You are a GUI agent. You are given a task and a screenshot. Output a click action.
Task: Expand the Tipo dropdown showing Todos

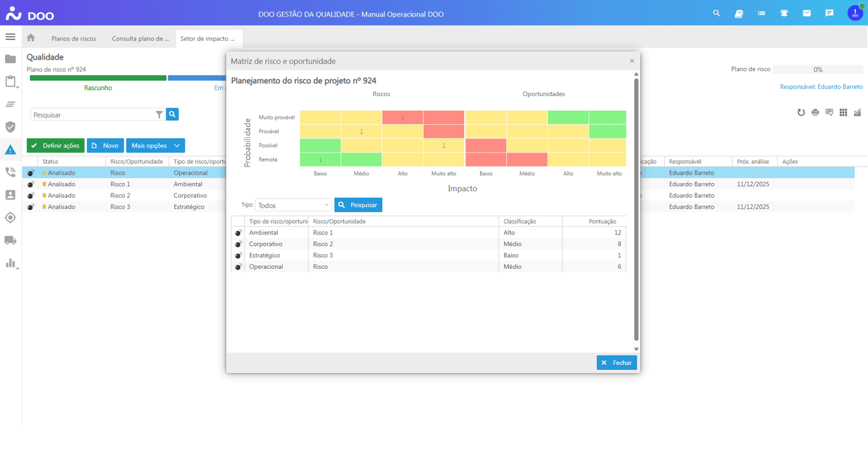[x=293, y=205]
